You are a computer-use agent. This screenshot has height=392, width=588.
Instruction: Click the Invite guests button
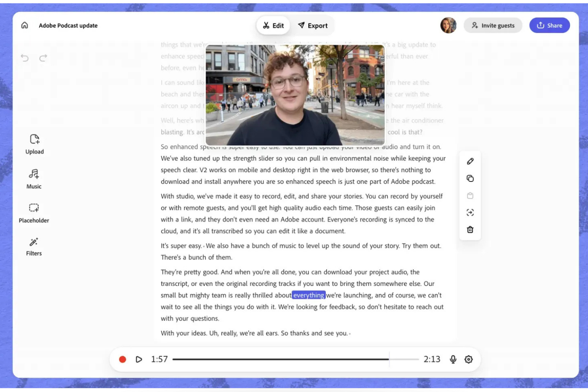pos(493,25)
